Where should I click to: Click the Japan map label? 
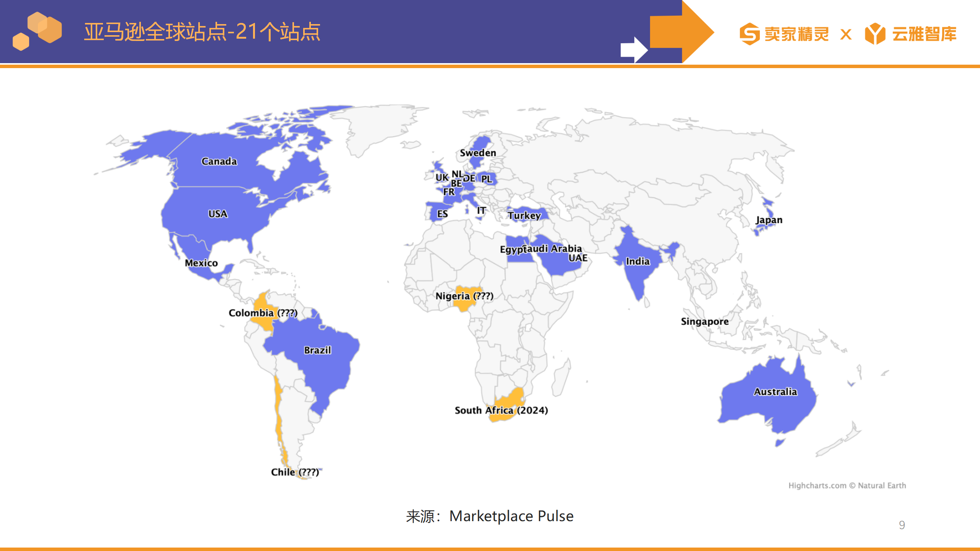coord(769,220)
